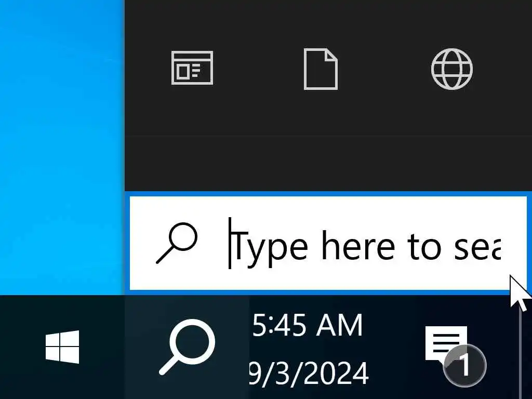532x399 pixels.
Task: Click the notification badge showing 1
Action: [464, 365]
